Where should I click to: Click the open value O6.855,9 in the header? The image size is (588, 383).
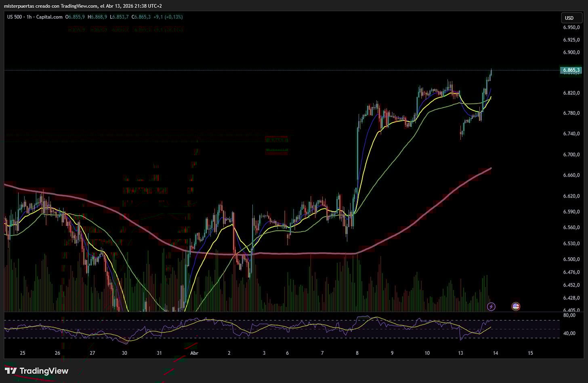pyautogui.click(x=75, y=17)
